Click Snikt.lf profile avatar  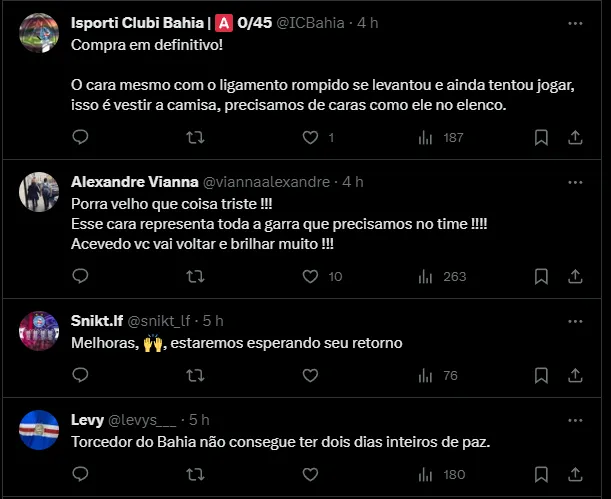coord(39,330)
